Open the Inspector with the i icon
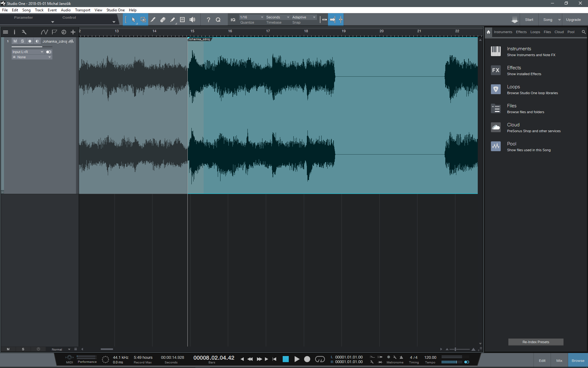 coord(14,32)
